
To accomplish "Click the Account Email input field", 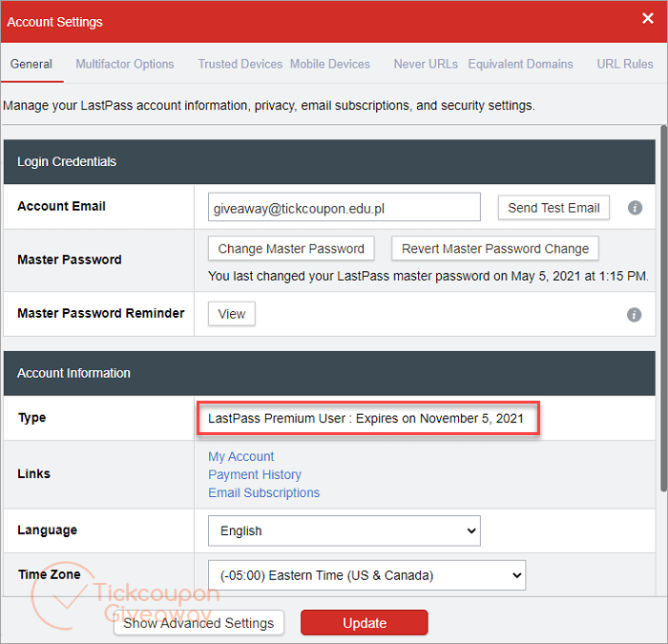I will click(344, 207).
